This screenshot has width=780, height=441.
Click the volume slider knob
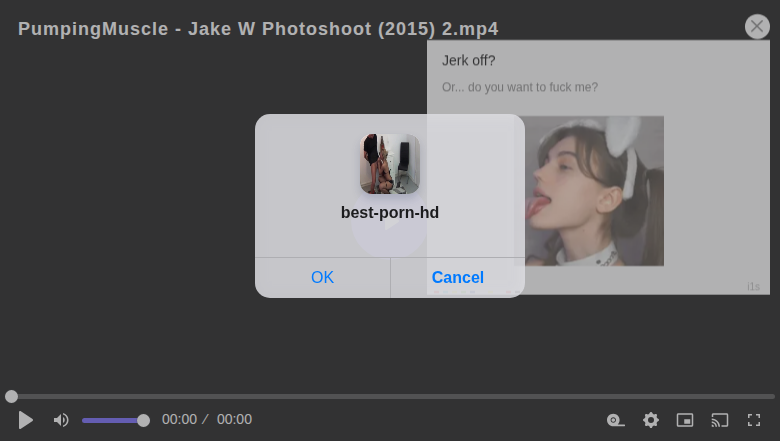coord(143,420)
